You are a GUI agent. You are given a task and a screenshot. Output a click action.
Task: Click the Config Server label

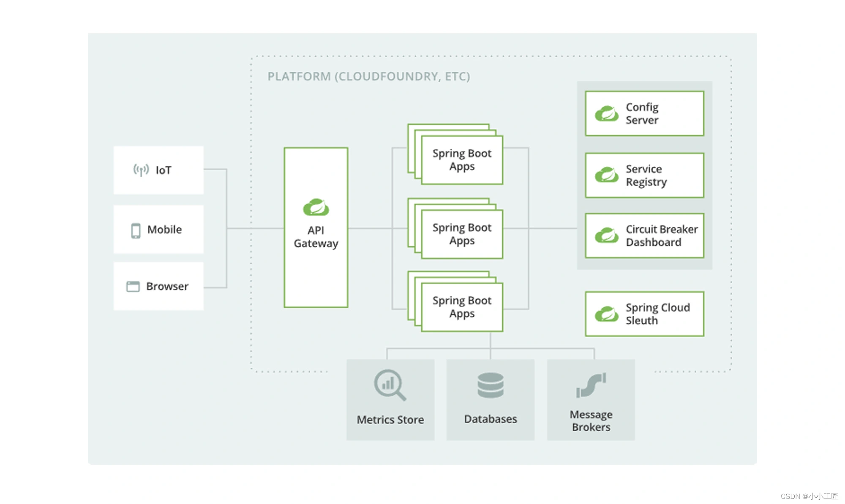click(x=642, y=114)
